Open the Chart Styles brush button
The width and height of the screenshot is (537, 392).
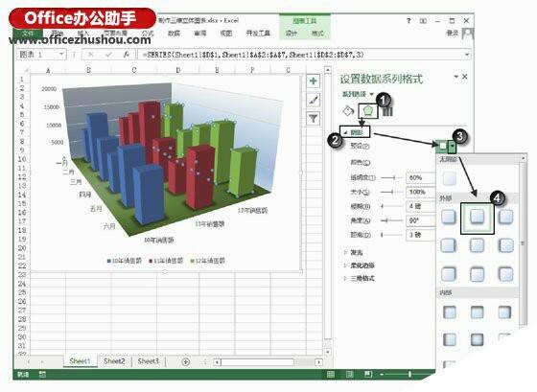313,100
